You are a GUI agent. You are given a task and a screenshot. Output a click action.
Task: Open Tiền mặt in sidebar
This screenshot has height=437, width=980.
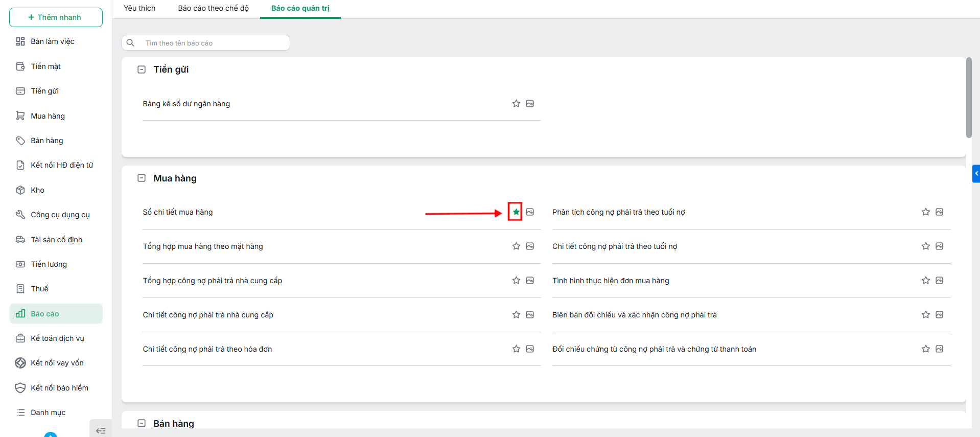tap(45, 66)
